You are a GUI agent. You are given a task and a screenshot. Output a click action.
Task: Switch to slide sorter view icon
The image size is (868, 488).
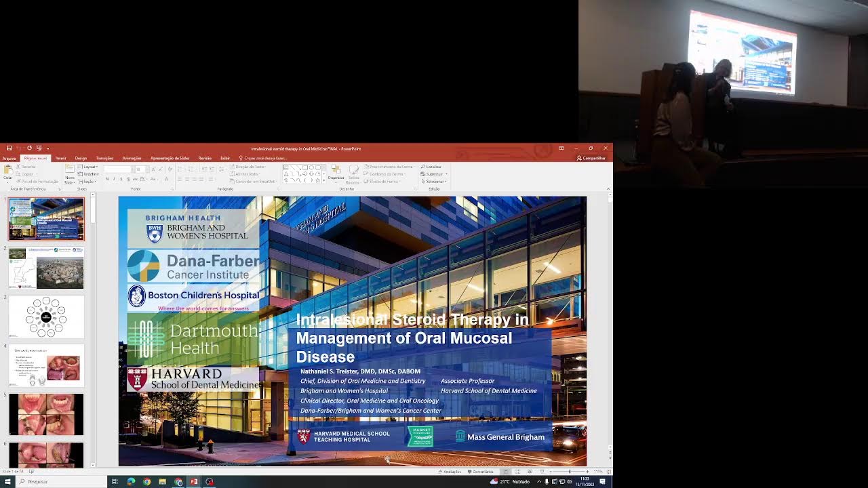[517, 472]
